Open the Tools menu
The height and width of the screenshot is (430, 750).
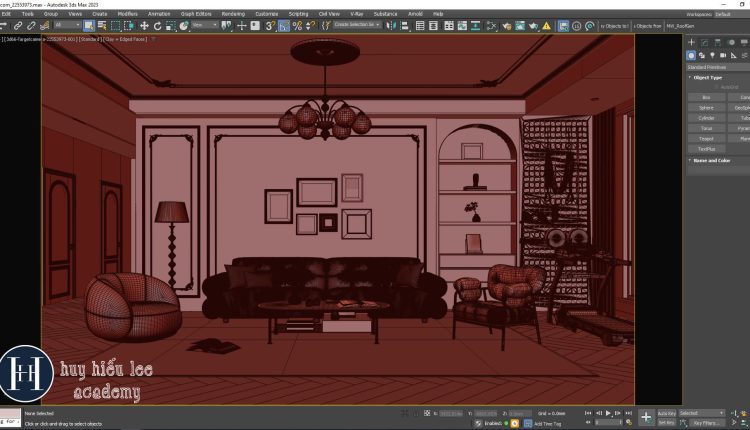[28, 14]
